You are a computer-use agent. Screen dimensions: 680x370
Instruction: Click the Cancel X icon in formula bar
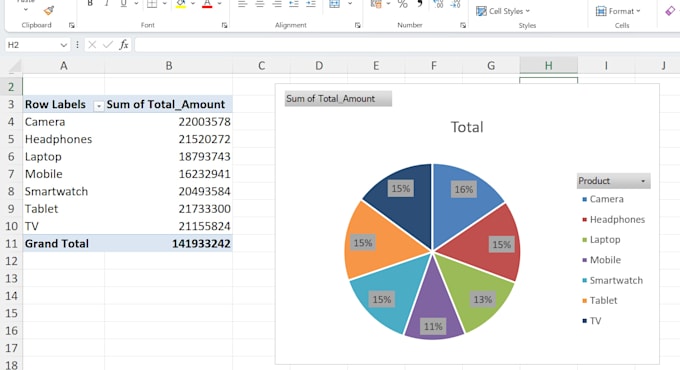click(92, 45)
